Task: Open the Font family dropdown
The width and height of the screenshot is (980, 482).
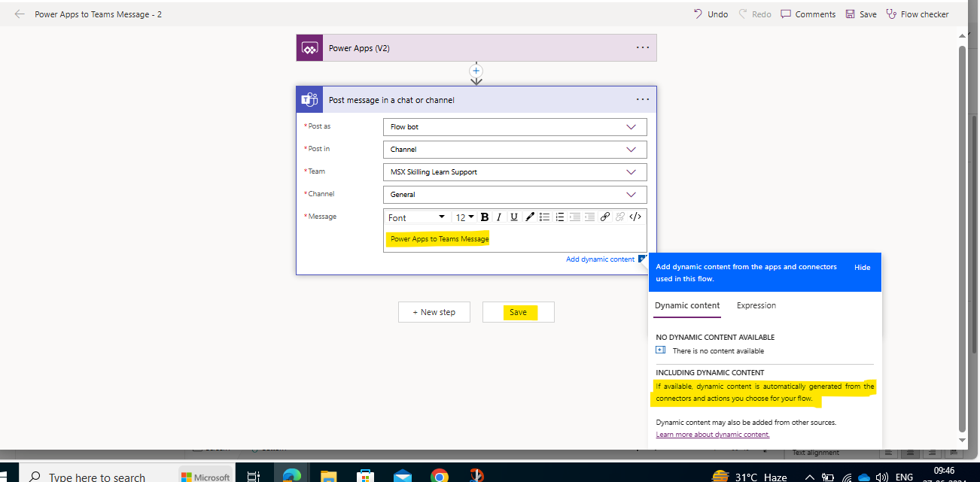Action: coord(417,217)
